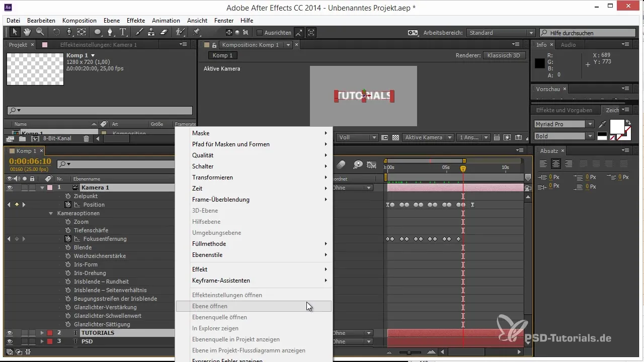644x362 pixels.
Task: Expand the PSD layer properties
Action: pos(42,341)
